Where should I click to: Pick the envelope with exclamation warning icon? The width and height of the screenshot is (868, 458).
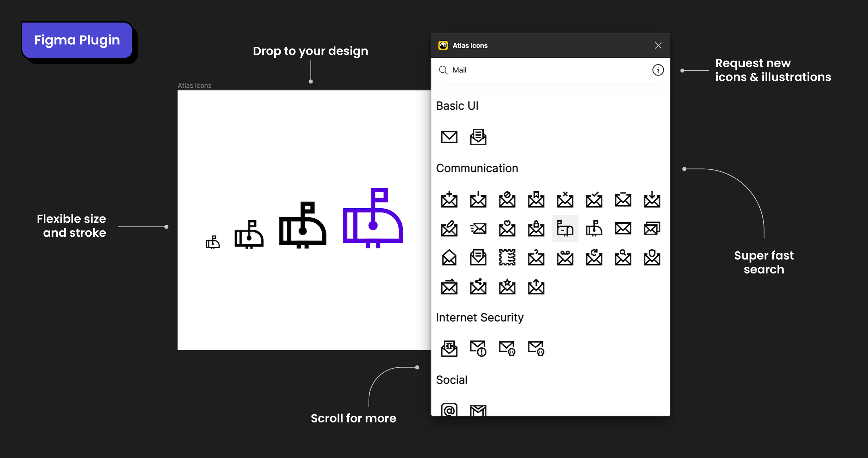pos(478,348)
